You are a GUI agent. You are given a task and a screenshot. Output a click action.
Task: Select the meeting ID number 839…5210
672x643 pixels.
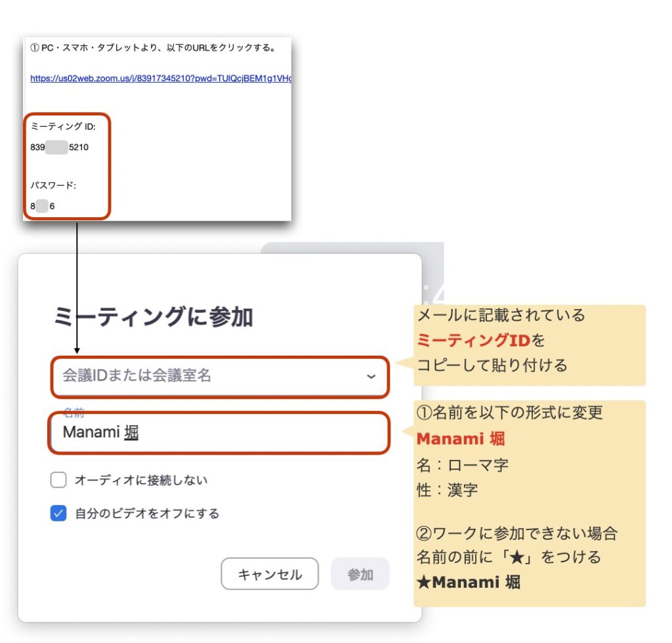59,148
